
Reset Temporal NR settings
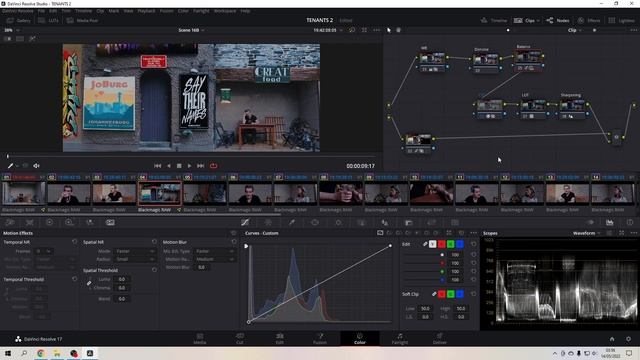(75, 242)
